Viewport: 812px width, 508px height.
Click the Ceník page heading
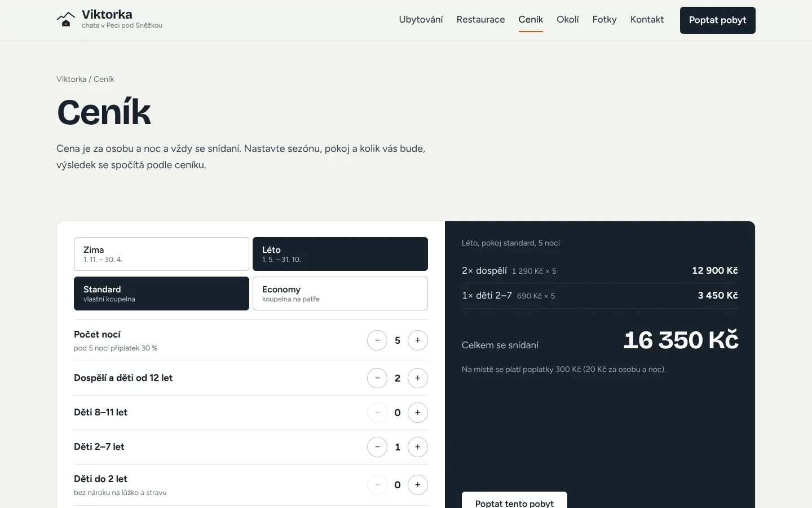coord(104,112)
